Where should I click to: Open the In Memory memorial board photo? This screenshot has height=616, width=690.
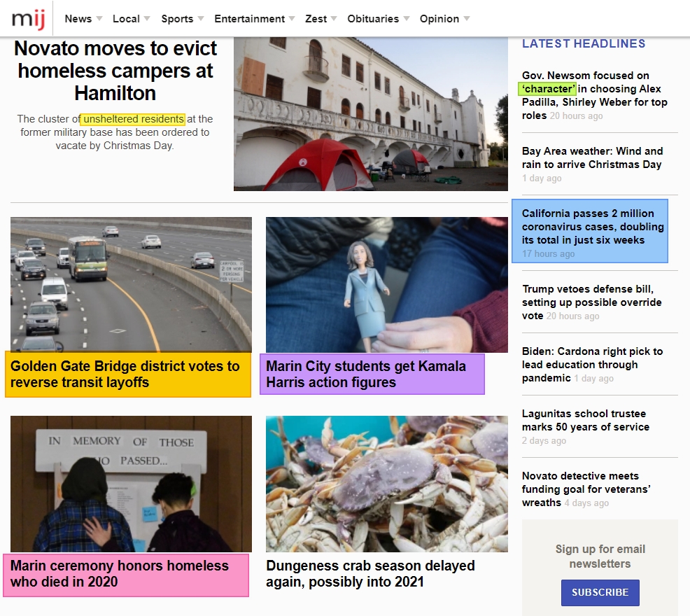tap(131, 484)
